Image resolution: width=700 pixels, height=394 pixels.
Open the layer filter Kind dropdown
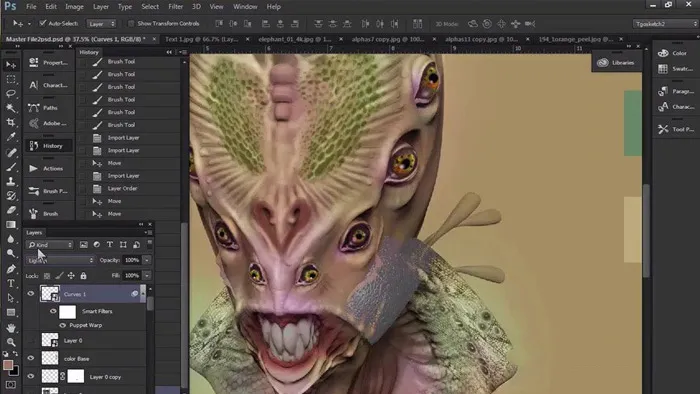click(50, 245)
